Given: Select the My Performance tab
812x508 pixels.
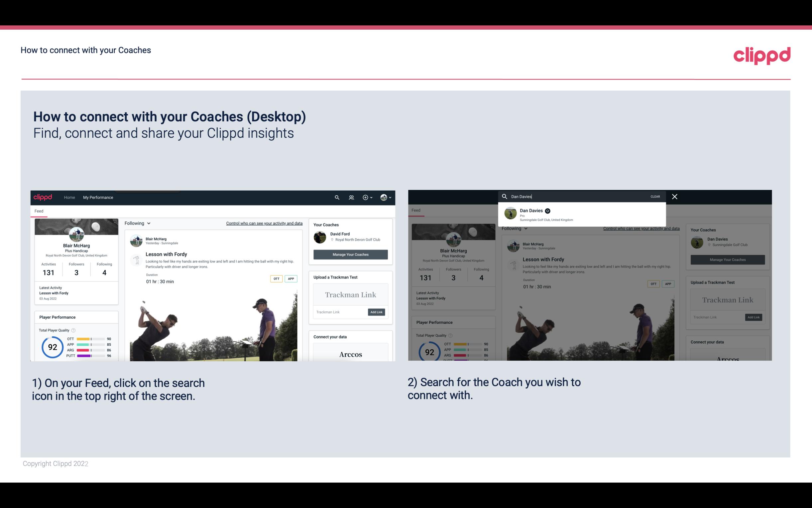Looking at the screenshot, I should pos(98,197).
